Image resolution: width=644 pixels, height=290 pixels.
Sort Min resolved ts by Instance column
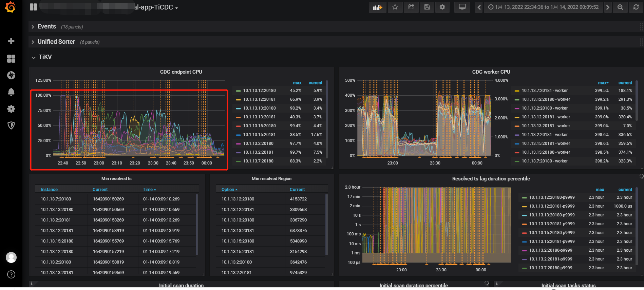tap(49, 190)
